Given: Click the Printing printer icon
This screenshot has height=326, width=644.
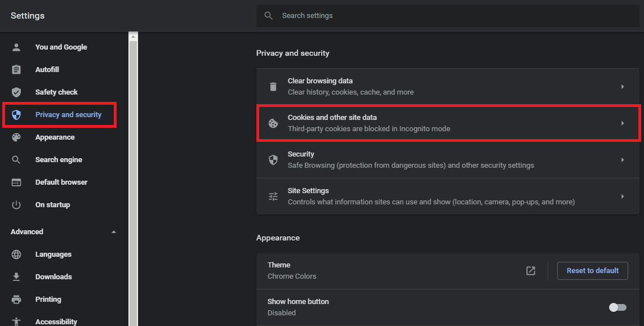Looking at the screenshot, I should point(16,299).
